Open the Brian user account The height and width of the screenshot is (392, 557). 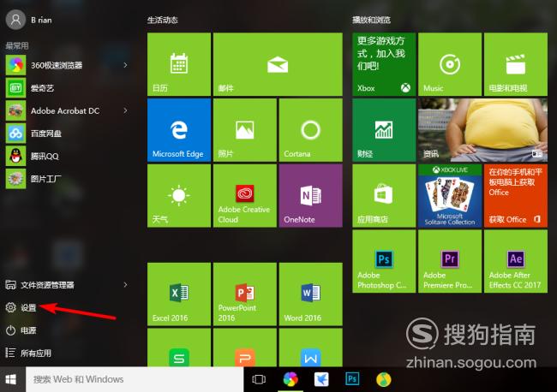[29, 20]
